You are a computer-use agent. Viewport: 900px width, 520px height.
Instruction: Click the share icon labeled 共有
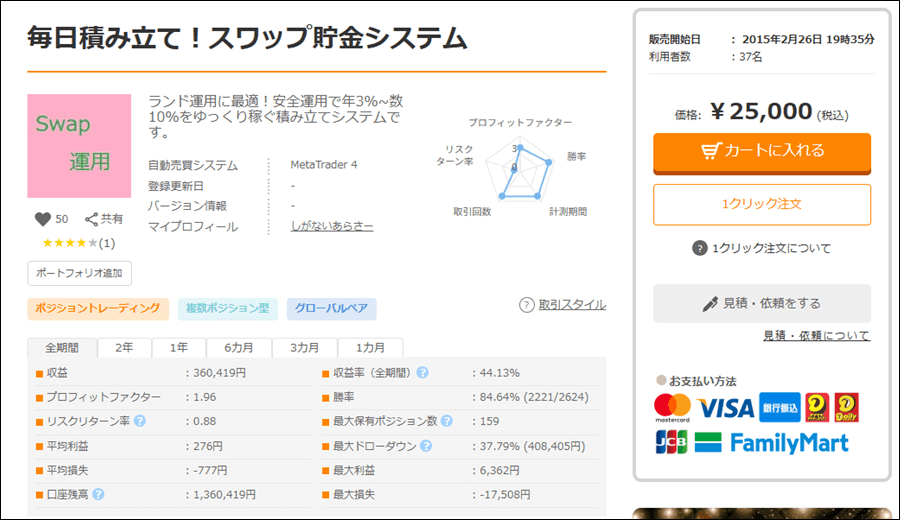pos(91,219)
